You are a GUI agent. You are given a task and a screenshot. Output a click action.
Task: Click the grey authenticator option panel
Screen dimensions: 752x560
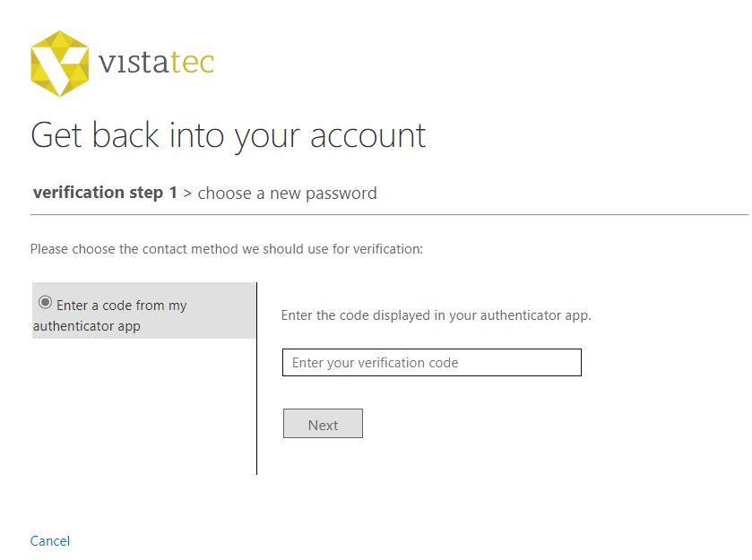click(144, 311)
